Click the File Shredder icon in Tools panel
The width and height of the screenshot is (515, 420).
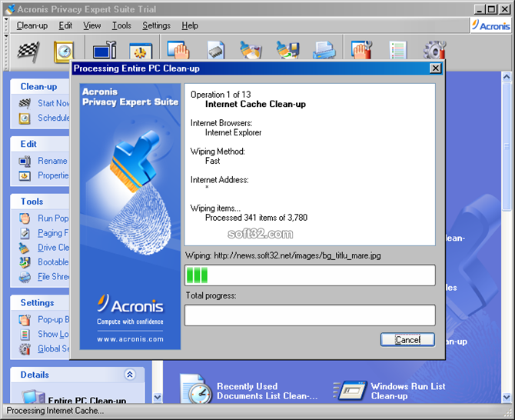point(25,277)
